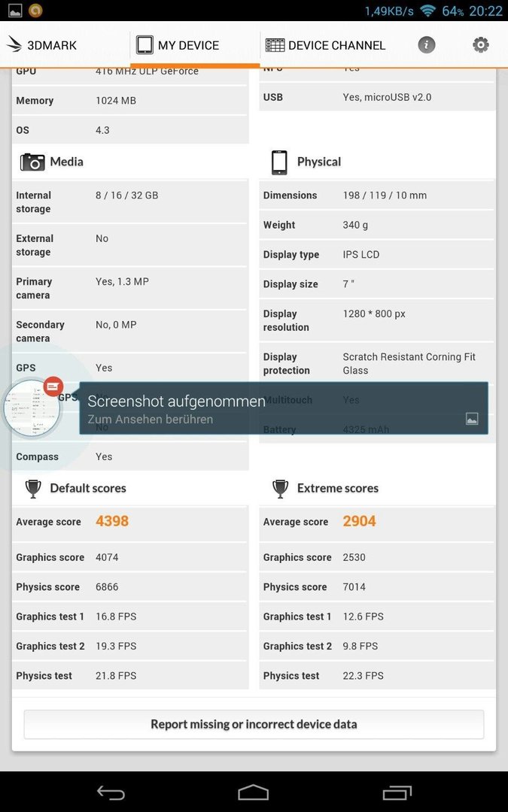This screenshot has height=812, width=508.
Task: Switch to the DEVICE CHANNEL tab
Action: [x=326, y=45]
